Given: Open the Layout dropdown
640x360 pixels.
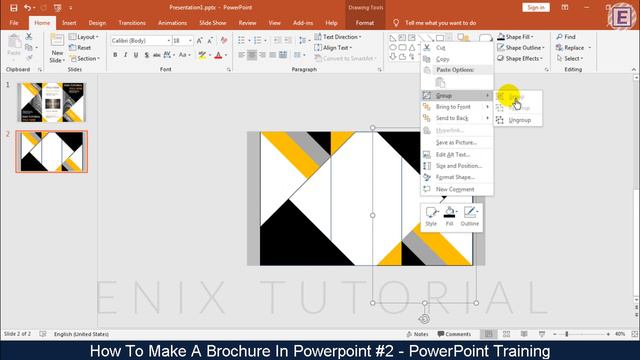Looking at the screenshot, I should (84, 37).
